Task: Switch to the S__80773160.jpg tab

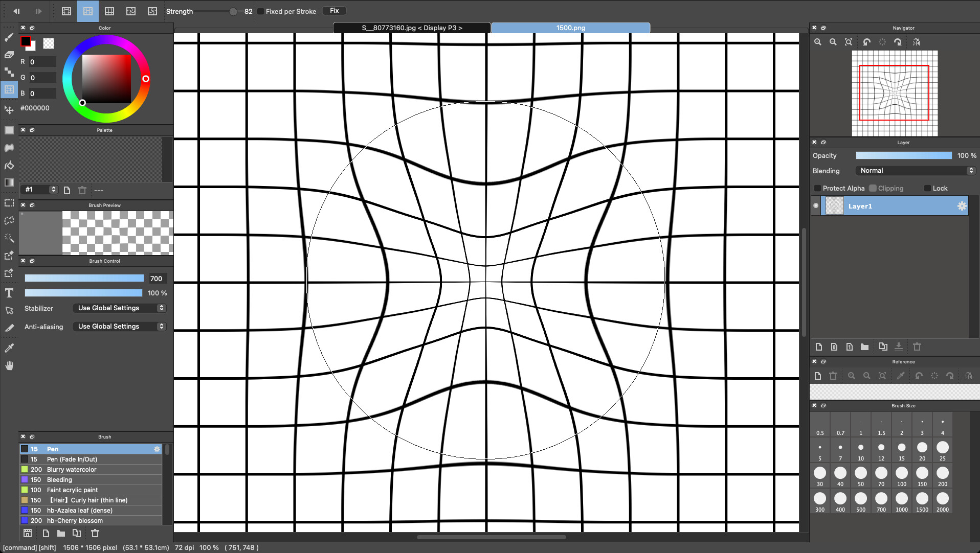Action: pyautogui.click(x=411, y=28)
